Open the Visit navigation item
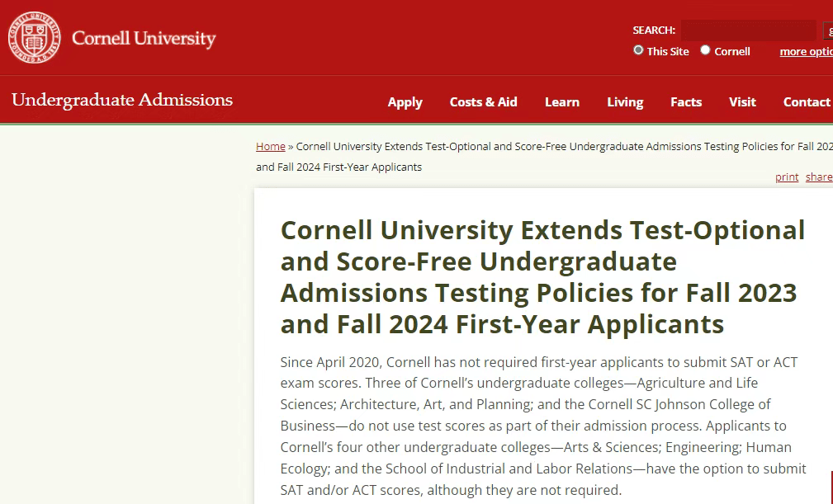Screen dimensions: 833x504 (x=742, y=102)
